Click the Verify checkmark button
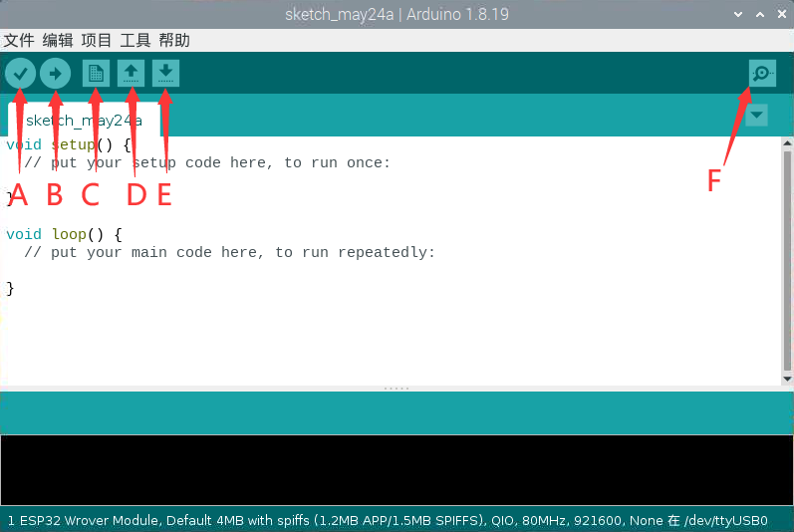 [x=20, y=73]
